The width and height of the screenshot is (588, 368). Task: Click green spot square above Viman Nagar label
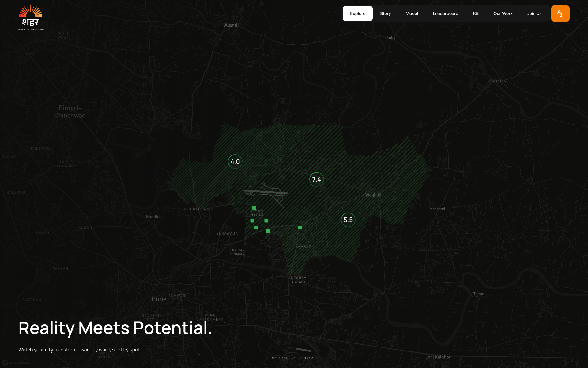tap(254, 208)
